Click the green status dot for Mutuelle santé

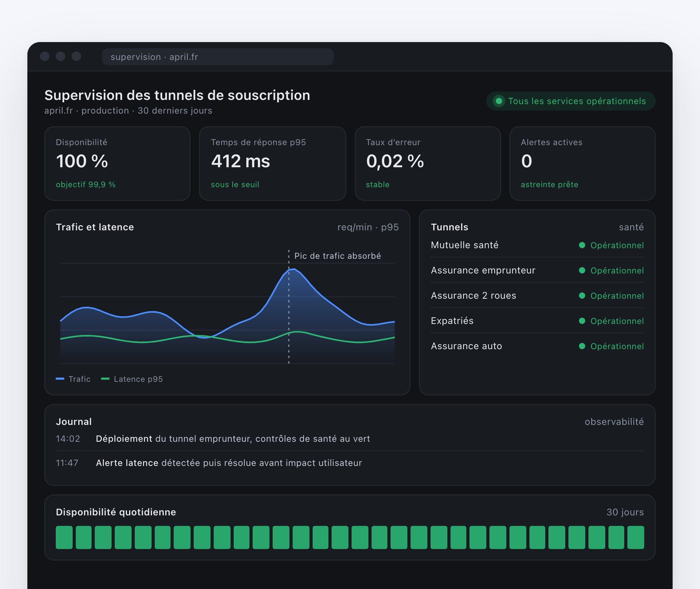(582, 245)
